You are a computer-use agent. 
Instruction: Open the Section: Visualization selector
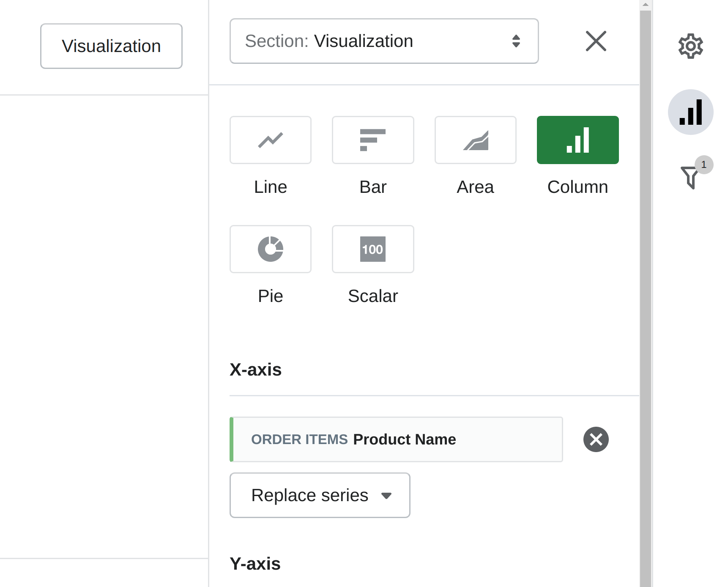384,41
